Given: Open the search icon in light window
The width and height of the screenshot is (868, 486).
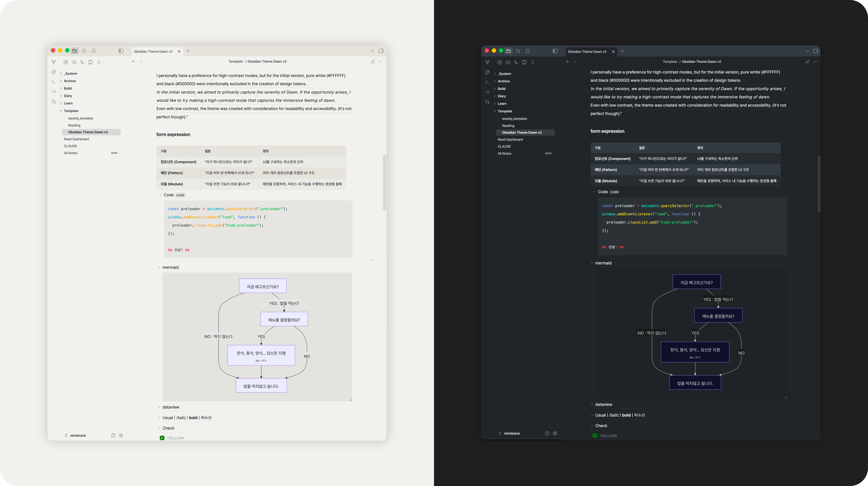Looking at the screenshot, I should click(84, 51).
